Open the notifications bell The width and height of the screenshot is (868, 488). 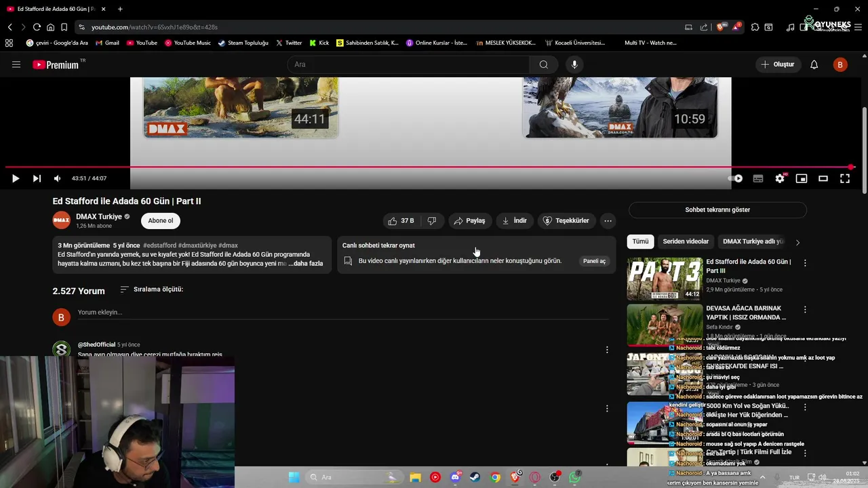[814, 64]
